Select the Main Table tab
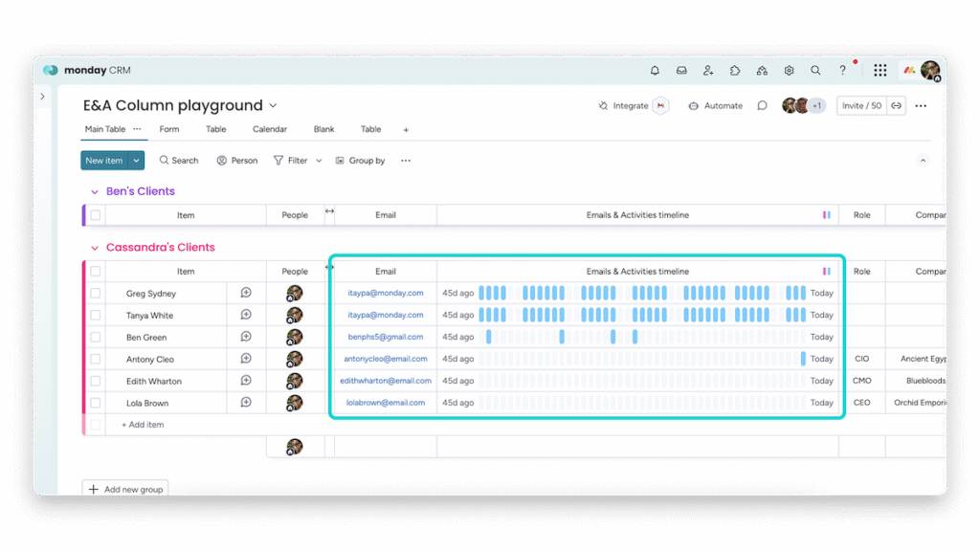980x551 pixels. pos(105,129)
